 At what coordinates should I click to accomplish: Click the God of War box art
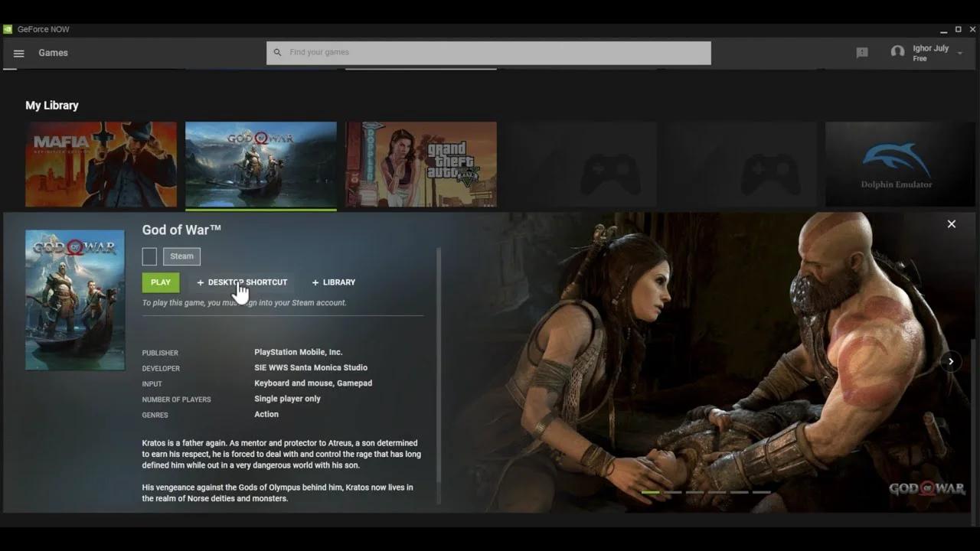(x=75, y=300)
